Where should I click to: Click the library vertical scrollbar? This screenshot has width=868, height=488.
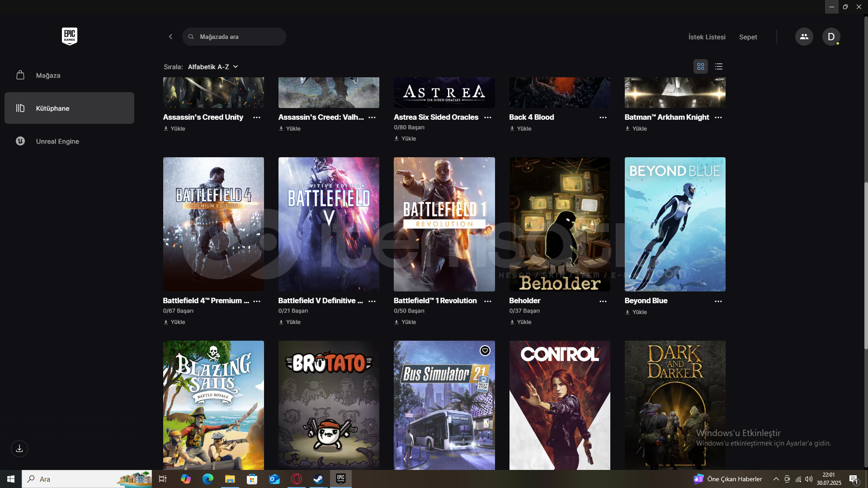866,265
